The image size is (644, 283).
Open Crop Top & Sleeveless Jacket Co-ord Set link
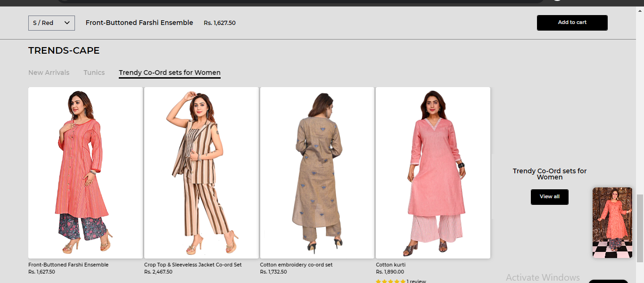(x=193, y=265)
